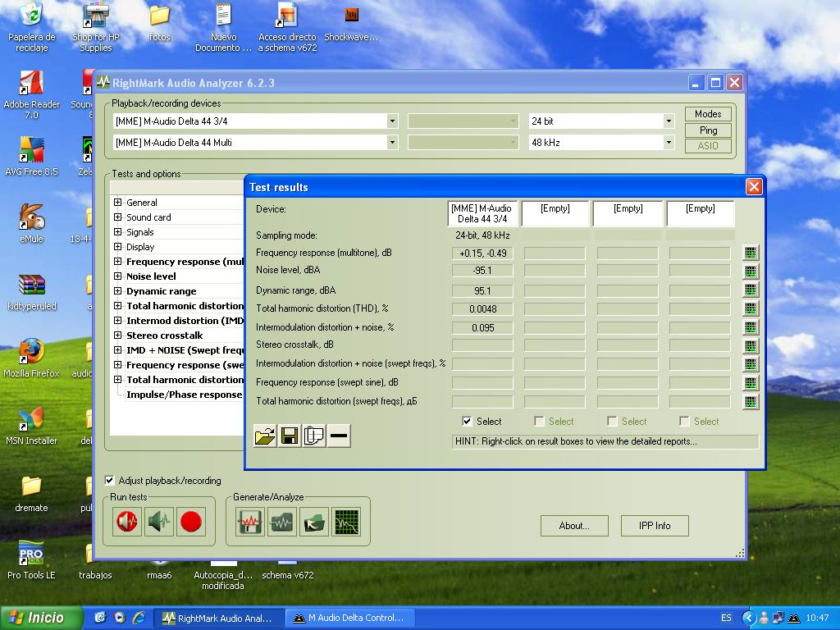
Task: Click the save results disk icon
Action: pyautogui.click(x=289, y=436)
